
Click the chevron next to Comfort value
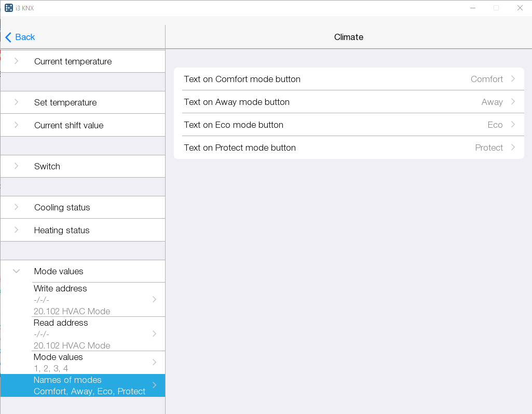(x=513, y=79)
